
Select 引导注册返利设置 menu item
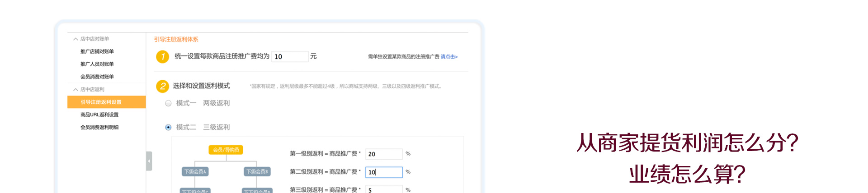pos(101,102)
